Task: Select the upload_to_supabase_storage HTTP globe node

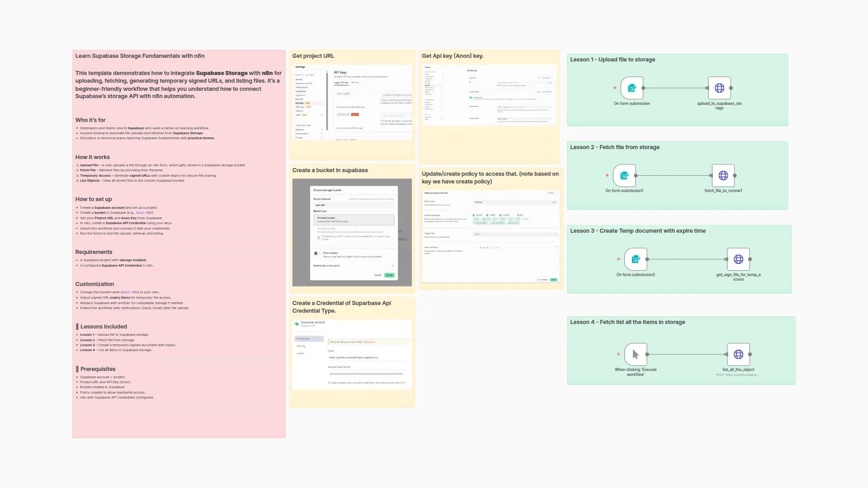Action: click(x=719, y=88)
